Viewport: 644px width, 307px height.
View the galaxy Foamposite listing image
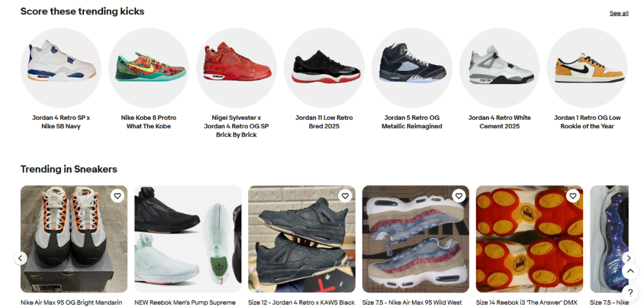[609, 239]
